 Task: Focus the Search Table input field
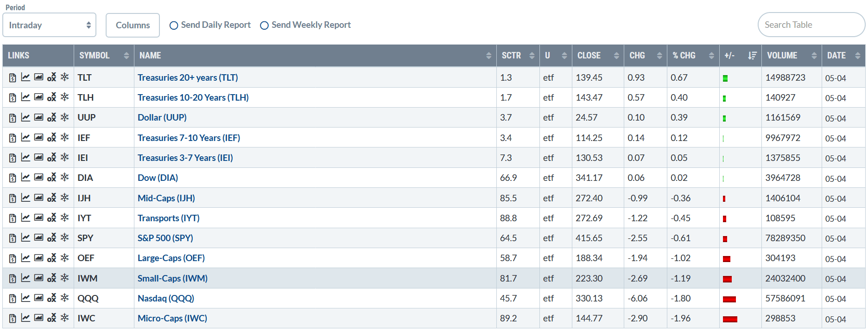tap(811, 25)
